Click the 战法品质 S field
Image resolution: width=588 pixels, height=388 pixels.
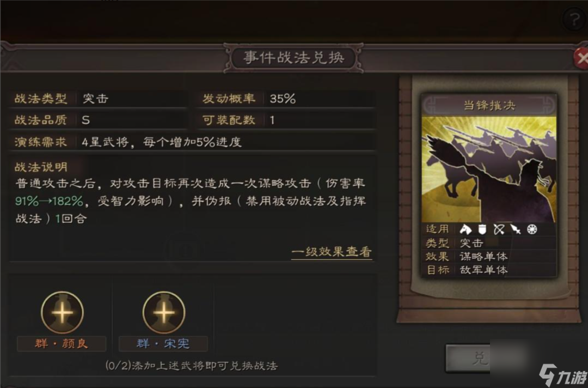98,120
